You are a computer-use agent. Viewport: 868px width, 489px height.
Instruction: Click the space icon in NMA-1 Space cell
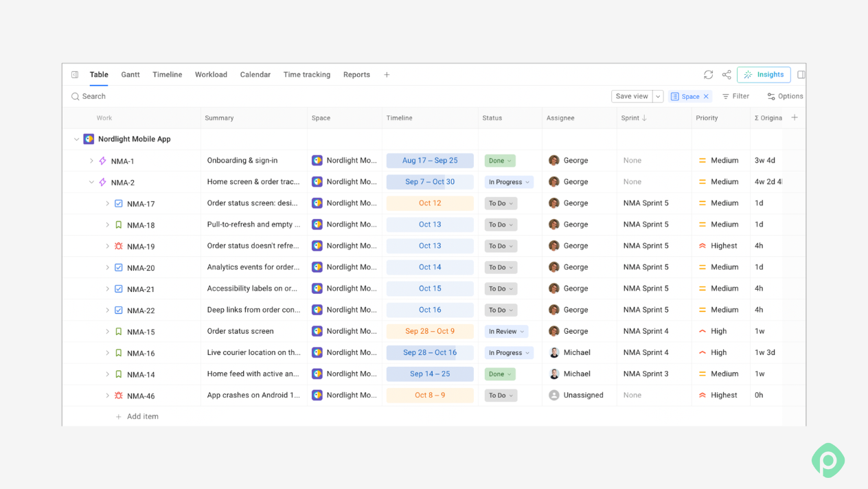click(317, 160)
